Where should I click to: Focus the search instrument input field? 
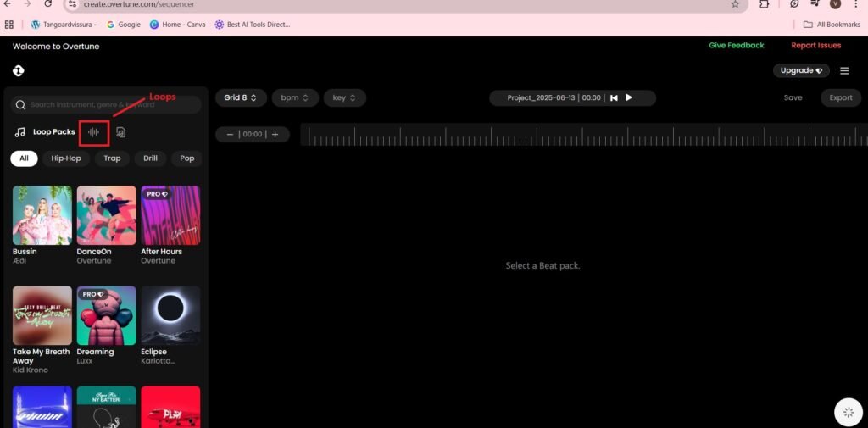click(x=106, y=104)
